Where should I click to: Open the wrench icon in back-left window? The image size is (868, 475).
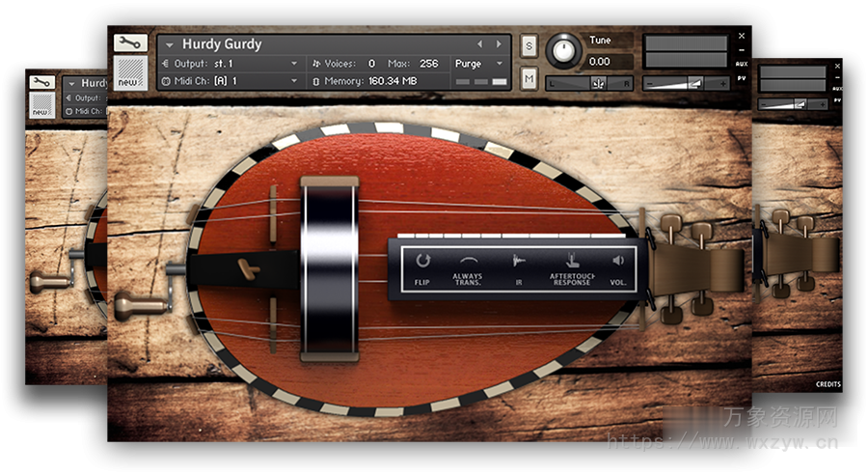coord(42,82)
